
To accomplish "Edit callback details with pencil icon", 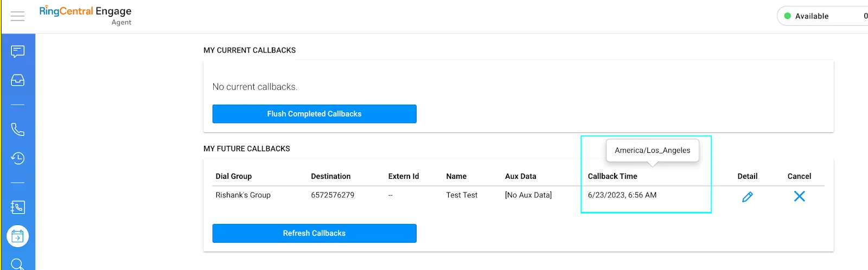I will point(747,197).
